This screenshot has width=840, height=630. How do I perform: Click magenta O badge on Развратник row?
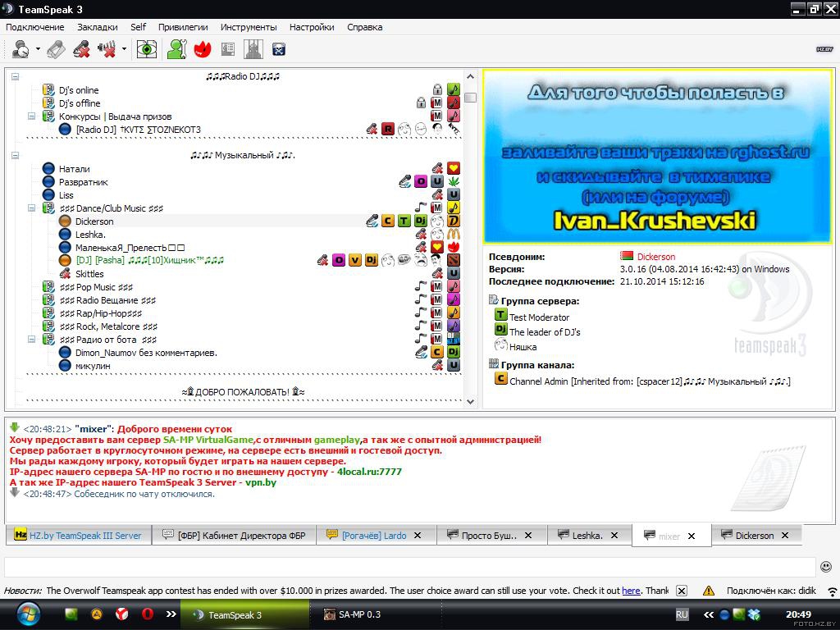pos(421,181)
